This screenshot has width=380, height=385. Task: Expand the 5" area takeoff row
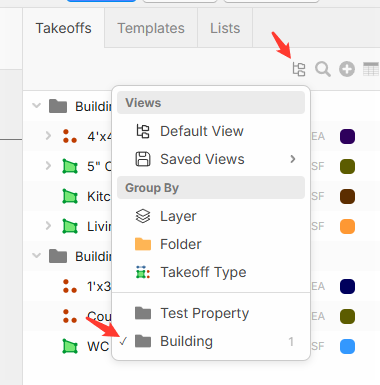[48, 166]
